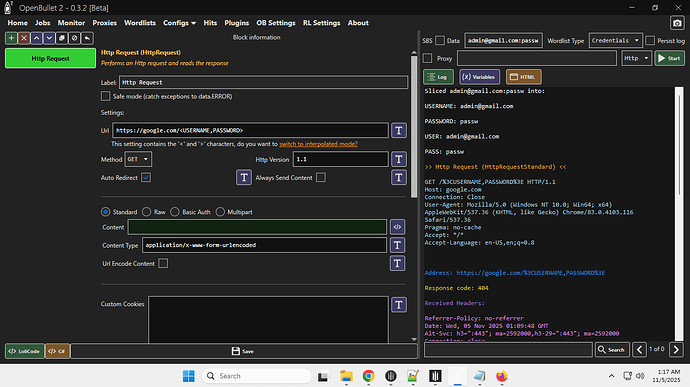Open Firefox from the taskbar
This screenshot has height=387, width=690.
(502, 376)
